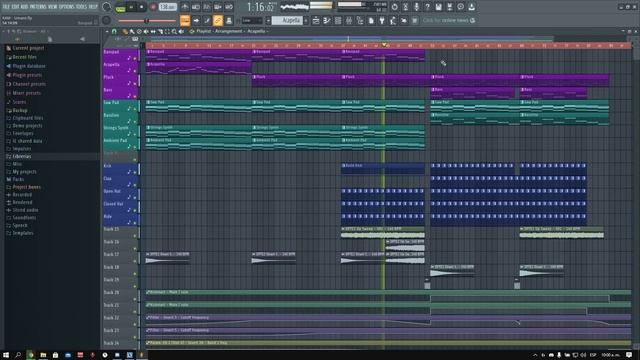
Task: Open File Explorer from taskbar
Action: (x=43, y=355)
